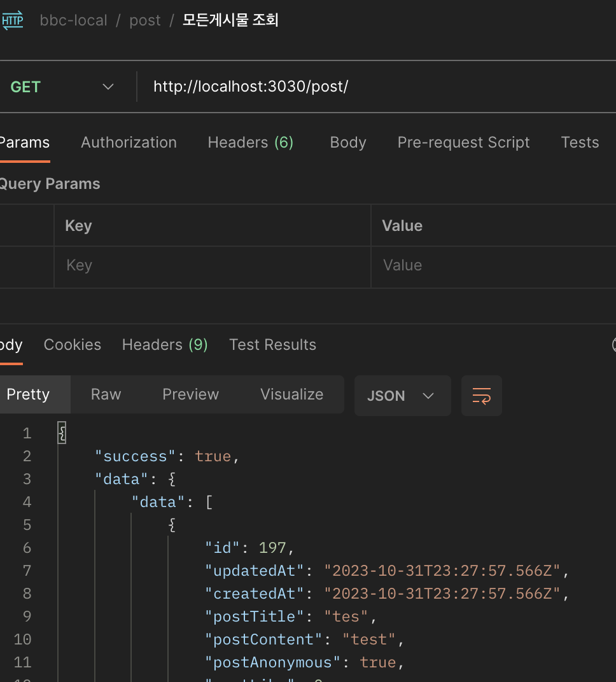616x682 pixels.
Task: Select the Preview view button
Action: point(190,394)
